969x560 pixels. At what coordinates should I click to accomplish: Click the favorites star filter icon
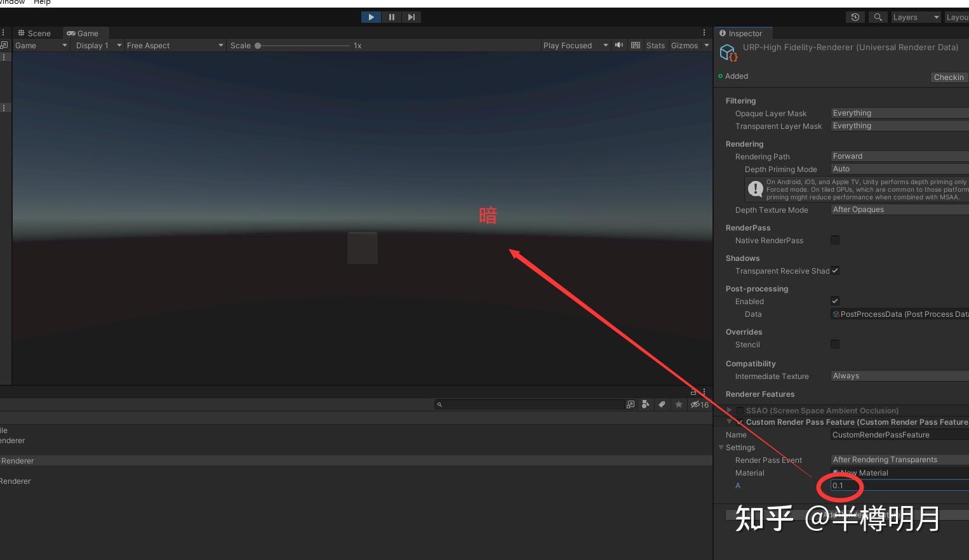(679, 404)
